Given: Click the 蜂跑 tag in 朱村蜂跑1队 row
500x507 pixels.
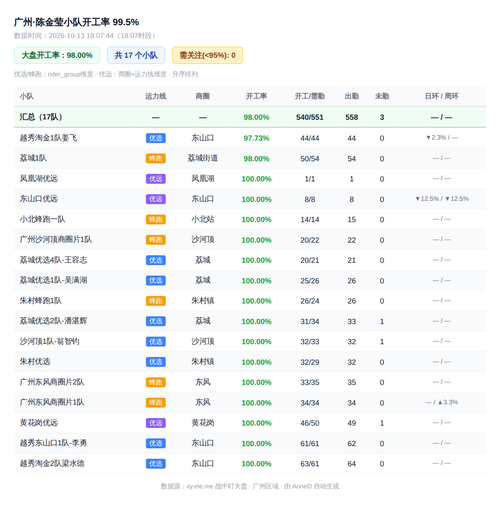Looking at the screenshot, I should (x=156, y=301).
